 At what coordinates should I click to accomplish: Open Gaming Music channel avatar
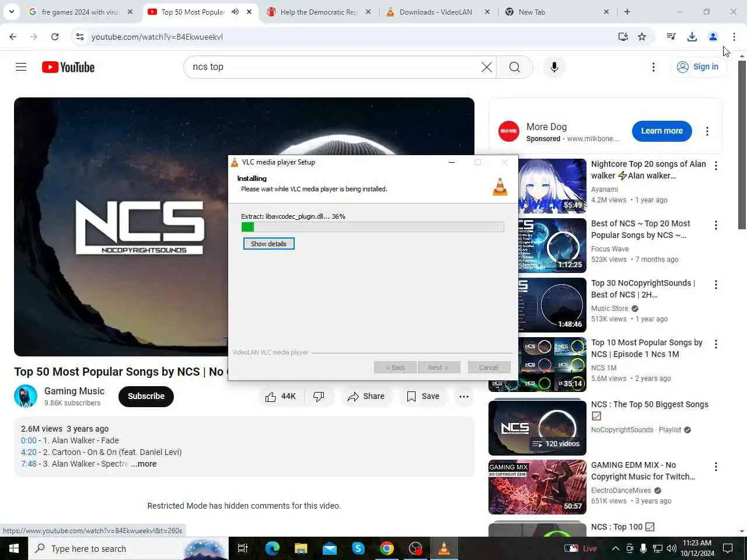pos(26,397)
